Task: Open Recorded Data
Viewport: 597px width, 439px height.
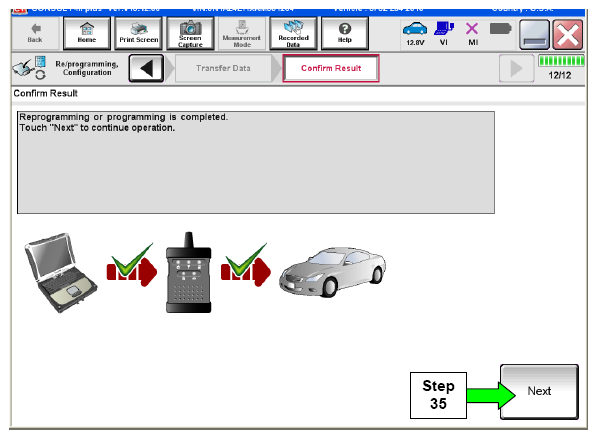Action: click(x=293, y=34)
